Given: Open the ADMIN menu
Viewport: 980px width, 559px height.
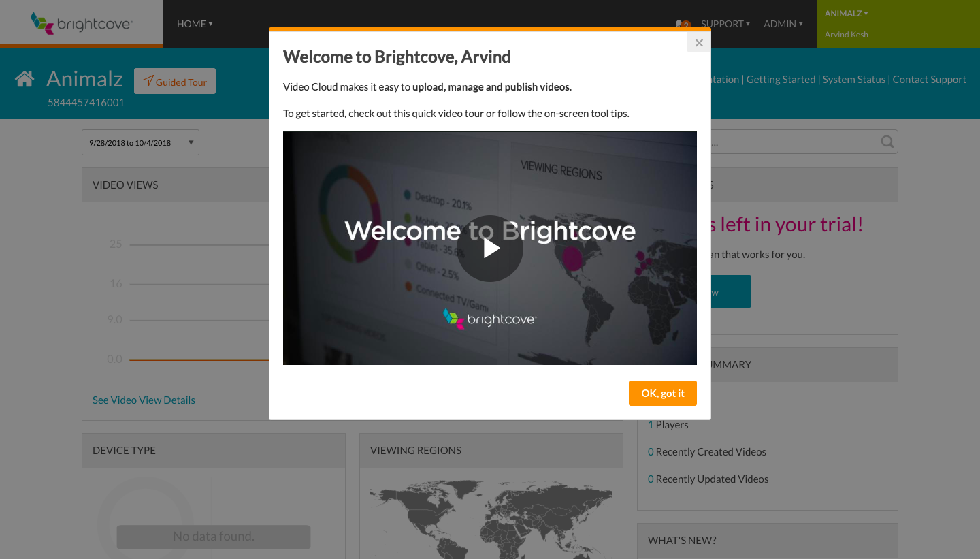Looking at the screenshot, I should pos(783,24).
